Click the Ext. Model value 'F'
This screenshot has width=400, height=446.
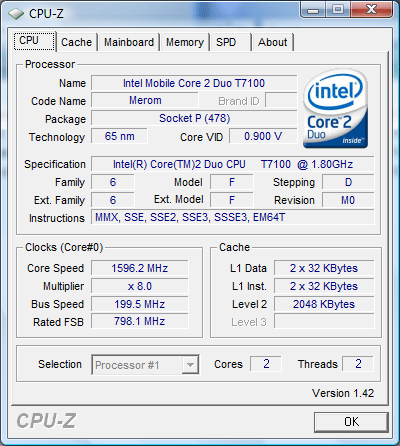[232, 200]
